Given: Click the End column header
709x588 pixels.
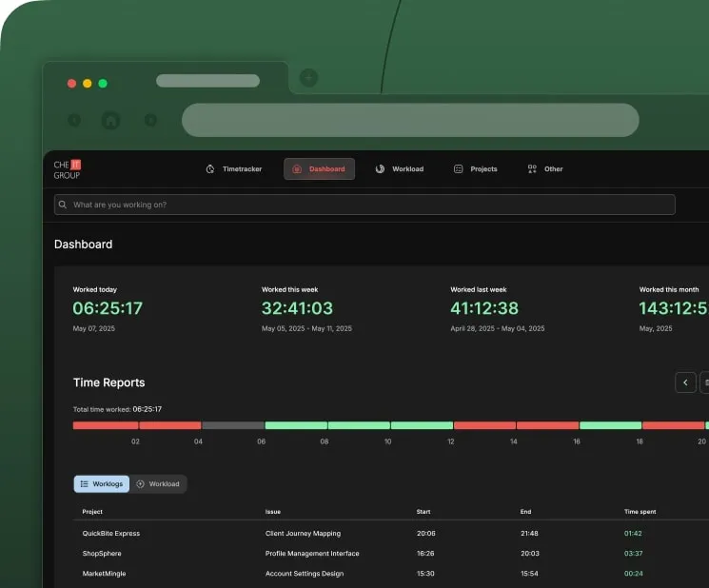Looking at the screenshot, I should click(x=525, y=512).
